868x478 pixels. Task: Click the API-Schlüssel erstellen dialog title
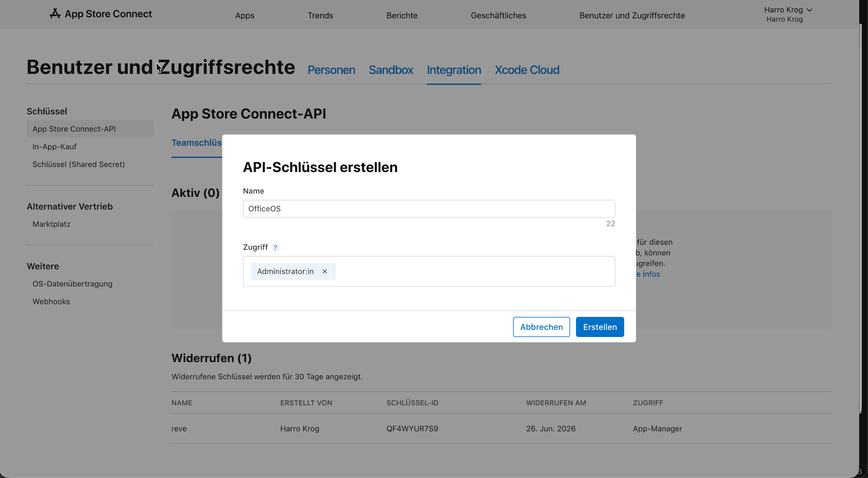tap(320, 168)
